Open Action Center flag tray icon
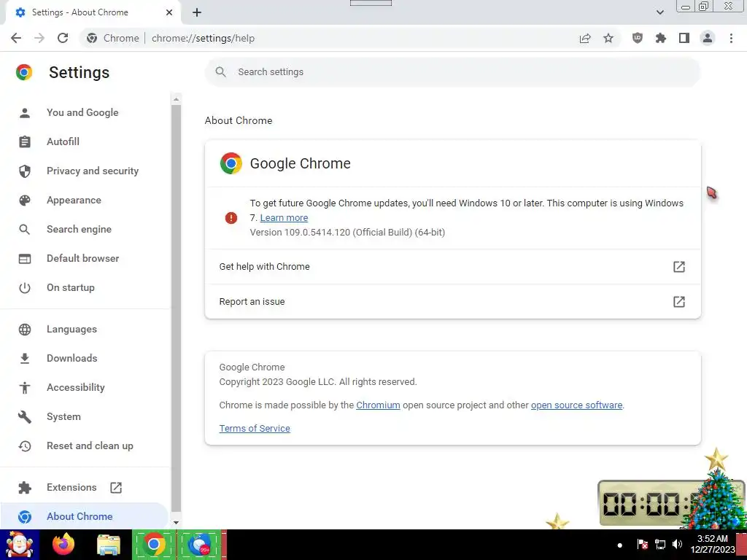The height and width of the screenshot is (560, 747). point(642,544)
